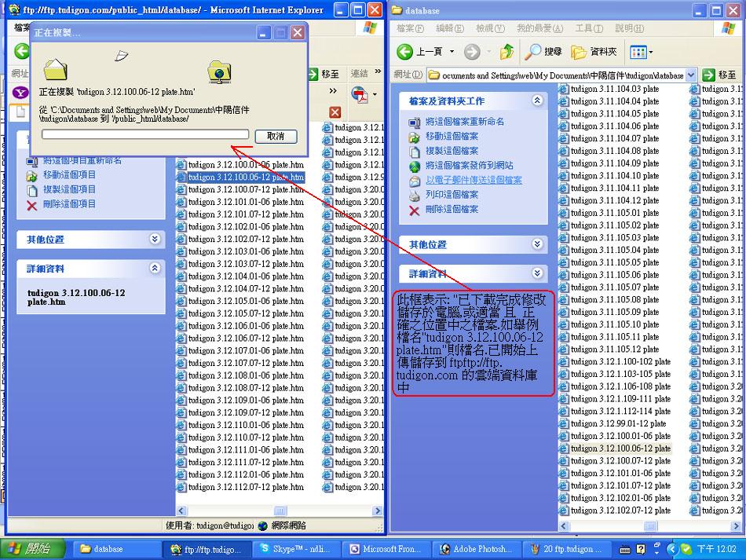Expand 其他位置 panel in FTP window

[155, 239]
